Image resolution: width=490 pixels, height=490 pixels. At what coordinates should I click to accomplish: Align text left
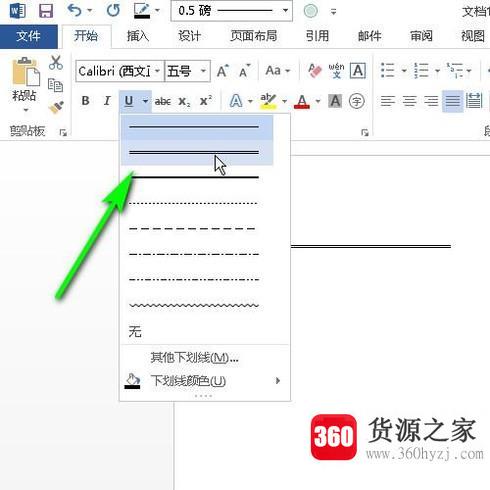point(388,101)
